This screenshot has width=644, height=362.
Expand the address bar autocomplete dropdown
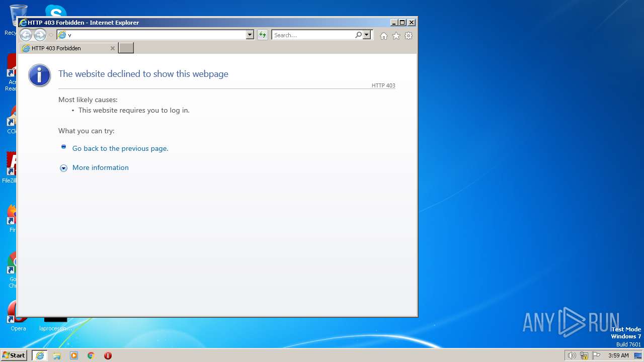pos(250,35)
